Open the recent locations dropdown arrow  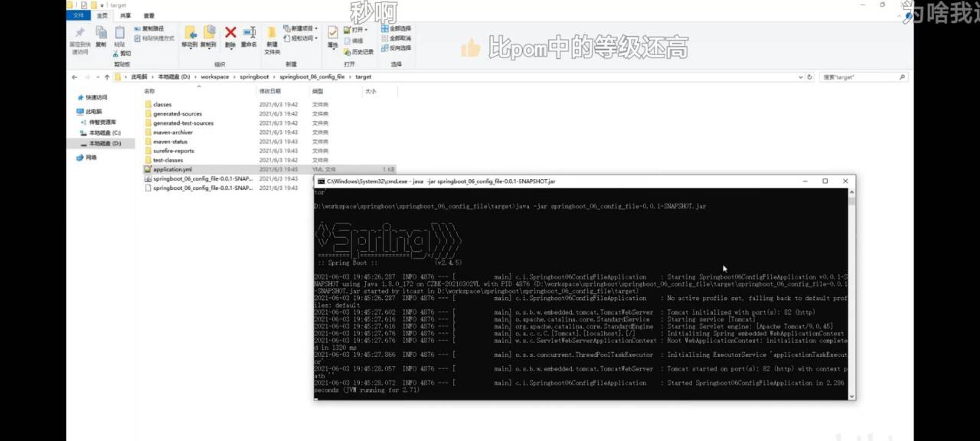coord(96,77)
